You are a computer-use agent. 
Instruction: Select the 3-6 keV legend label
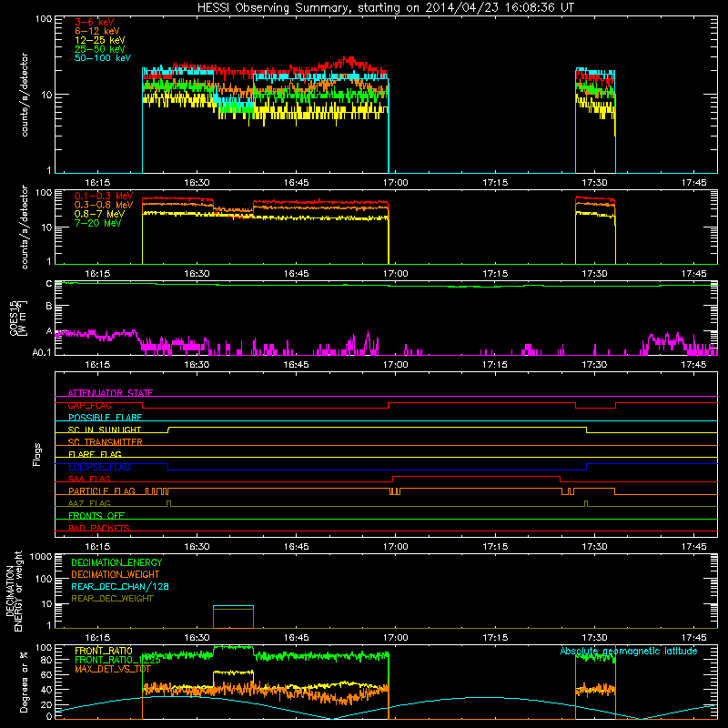95,22
